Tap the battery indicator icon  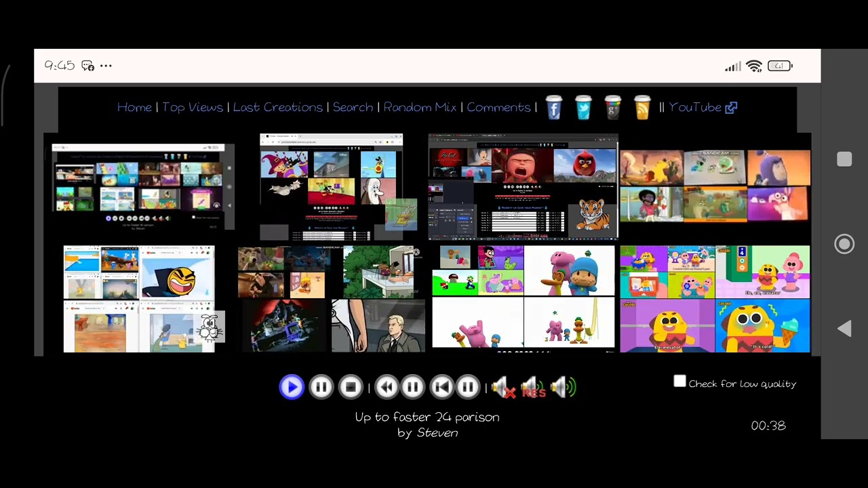(780, 66)
